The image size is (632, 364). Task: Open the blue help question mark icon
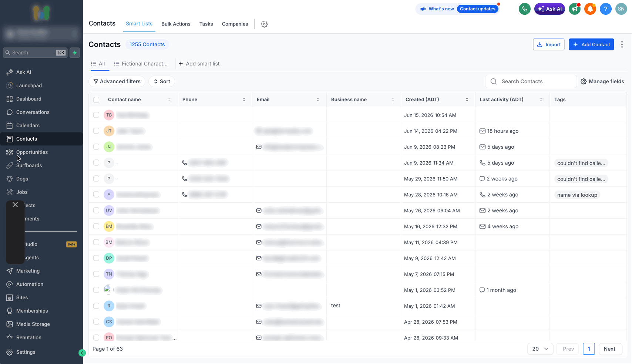pos(605,9)
